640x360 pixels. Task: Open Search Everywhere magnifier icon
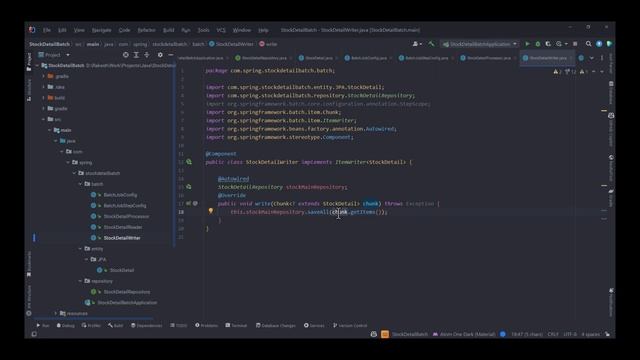point(588,44)
